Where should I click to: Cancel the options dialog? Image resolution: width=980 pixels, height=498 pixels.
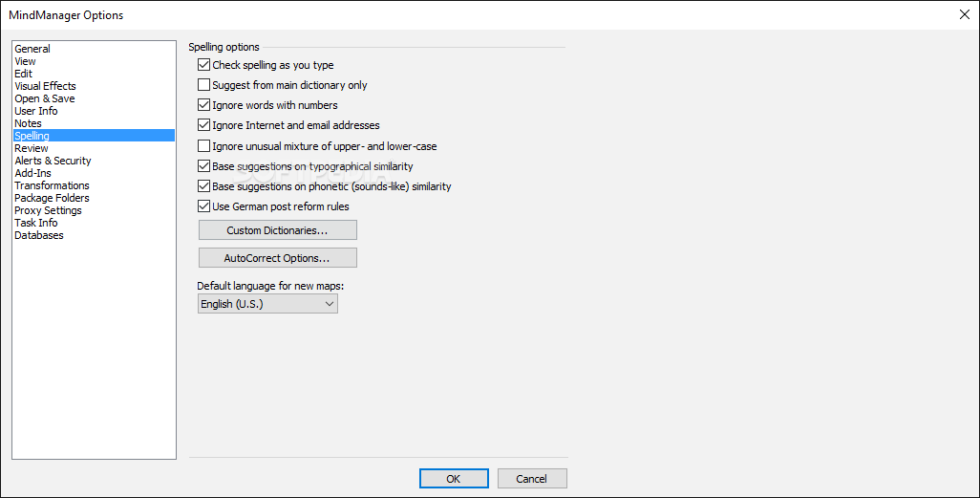(531, 479)
